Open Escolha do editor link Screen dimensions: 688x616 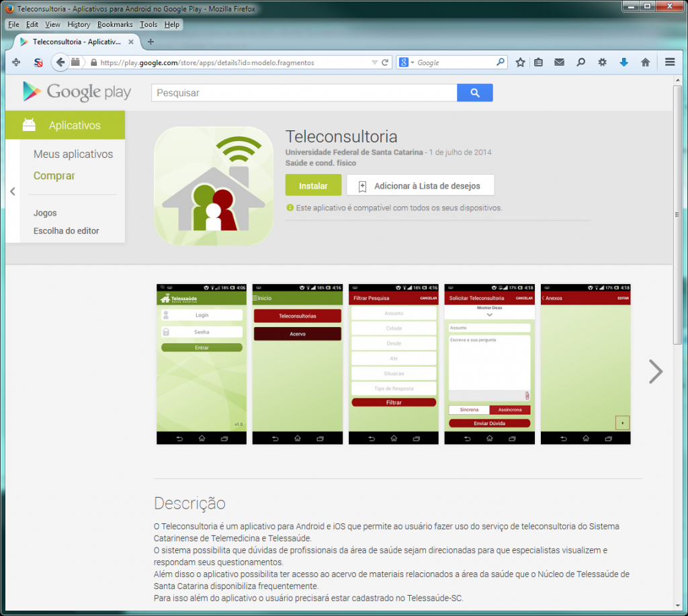tap(67, 231)
